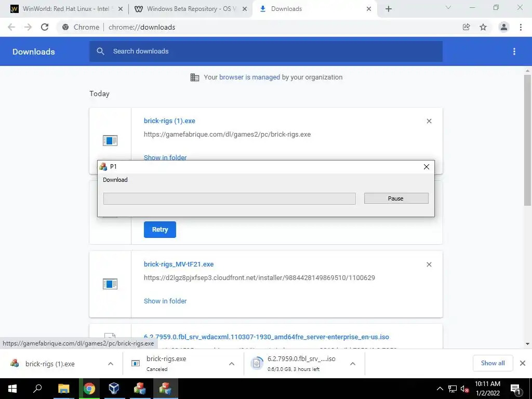Click the share page icon in address bar

click(466, 27)
